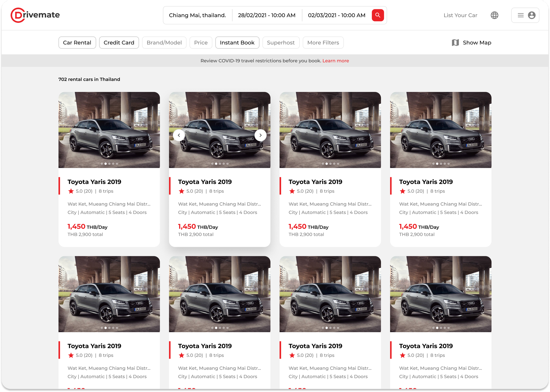The height and width of the screenshot is (392, 550).
Task: Click next image arrow on second car
Action: (260, 135)
